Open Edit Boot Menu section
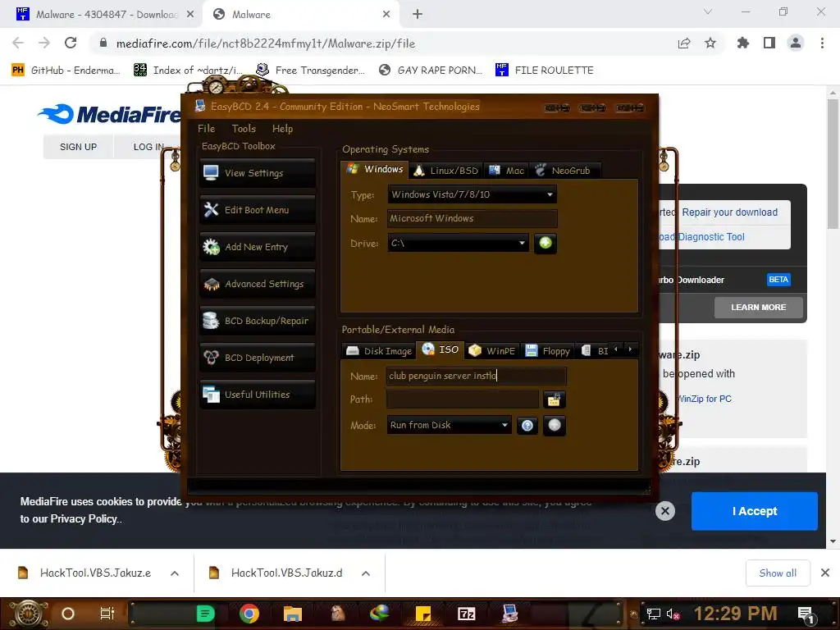The width and height of the screenshot is (840, 630). (258, 210)
